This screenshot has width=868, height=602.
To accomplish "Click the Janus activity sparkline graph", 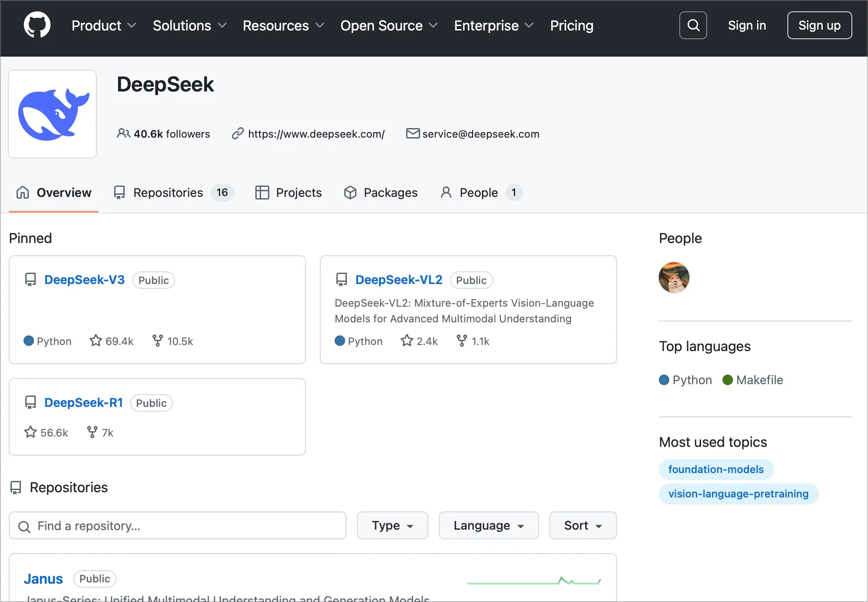I will pyautogui.click(x=534, y=580).
